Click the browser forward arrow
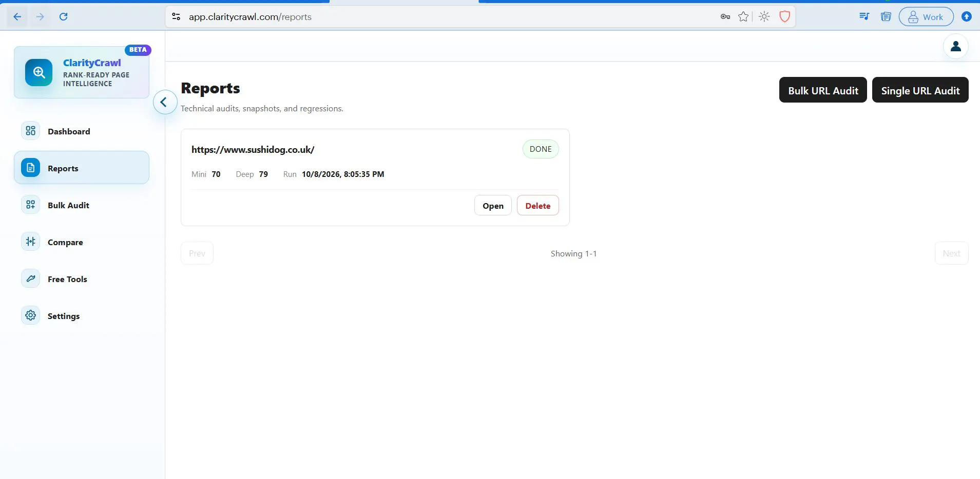 (x=40, y=17)
